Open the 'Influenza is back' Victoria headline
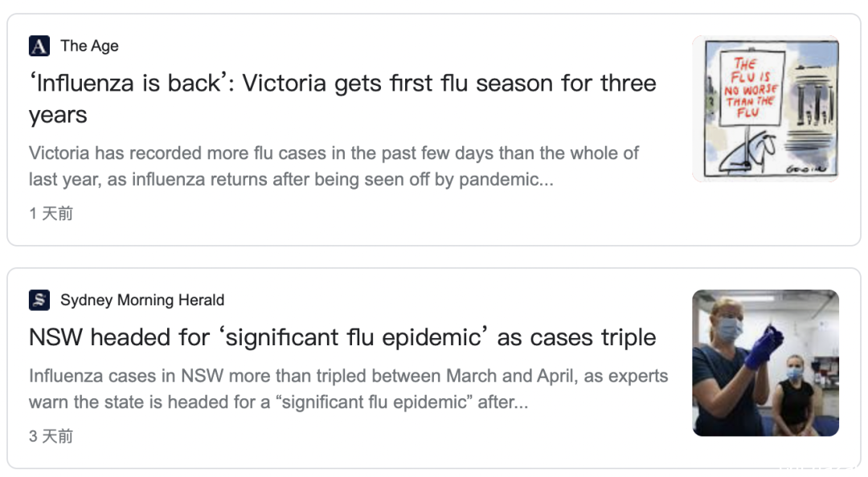Viewport: 868px width, 477px height. click(342, 99)
